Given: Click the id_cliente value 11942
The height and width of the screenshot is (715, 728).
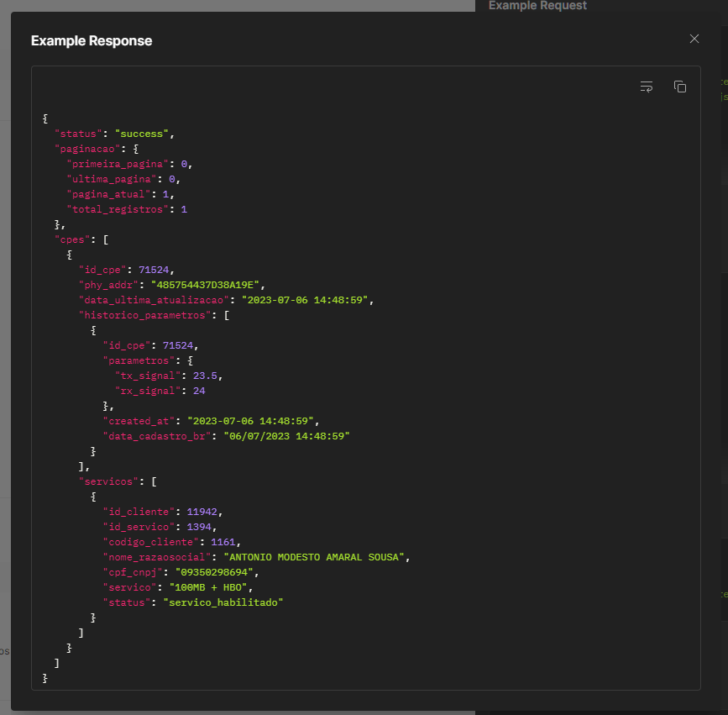Looking at the screenshot, I should tap(202, 512).
